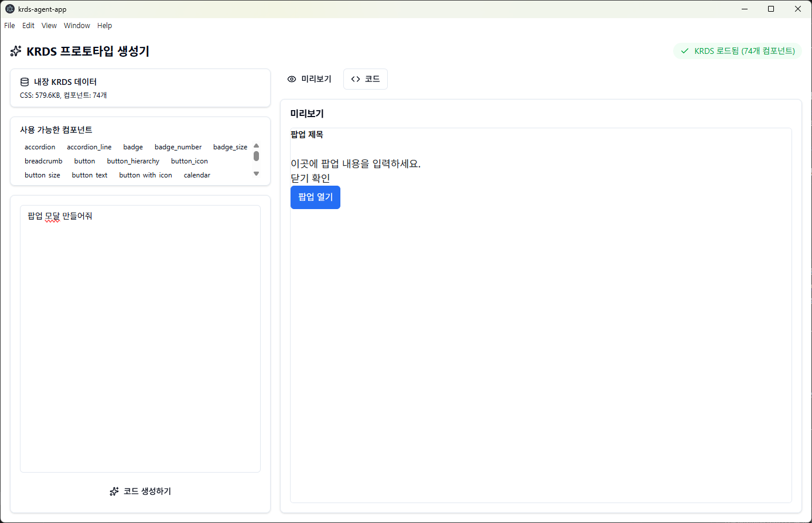Switch to the 코드 tab
Viewport: 812px width, 523px height.
(366, 79)
